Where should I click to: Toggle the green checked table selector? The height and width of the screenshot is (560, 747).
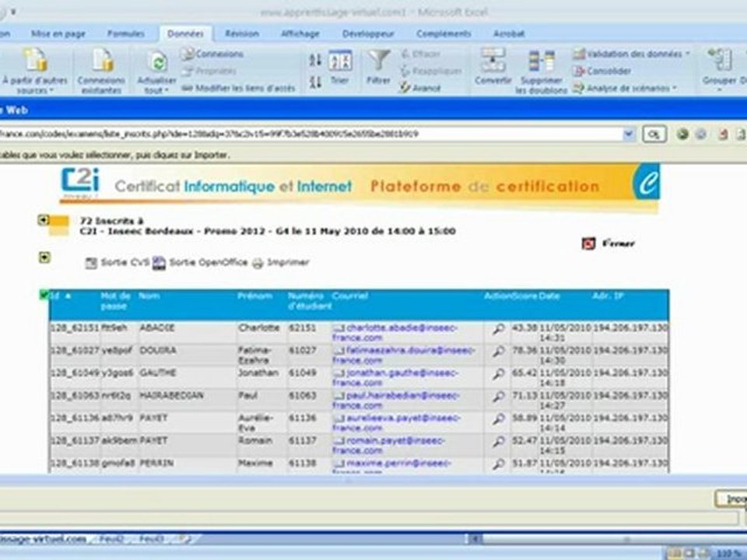44,296
